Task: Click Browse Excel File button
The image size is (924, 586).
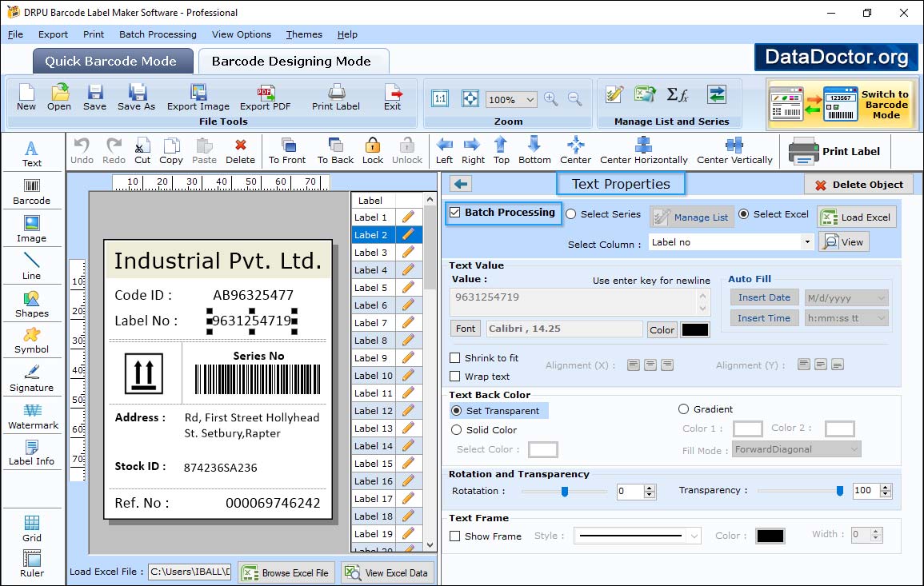Action: (x=286, y=573)
